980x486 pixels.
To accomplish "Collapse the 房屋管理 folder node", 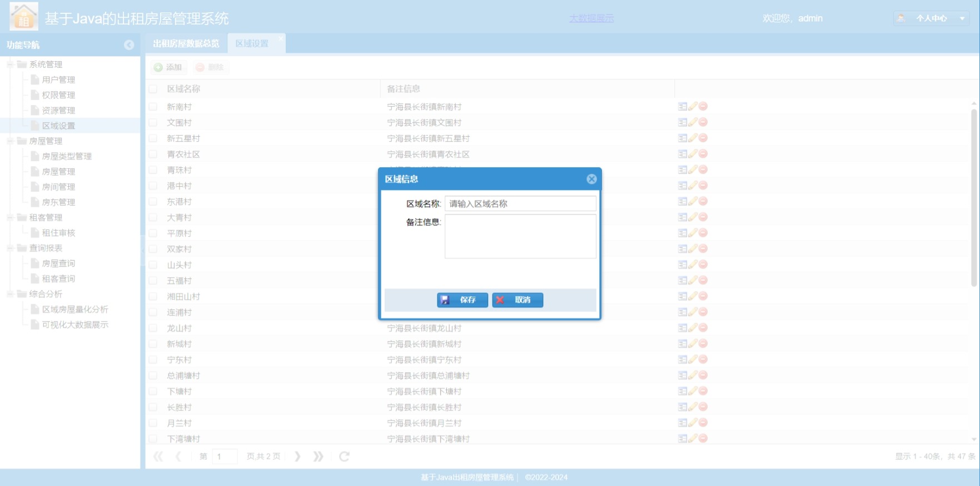I will (10, 141).
